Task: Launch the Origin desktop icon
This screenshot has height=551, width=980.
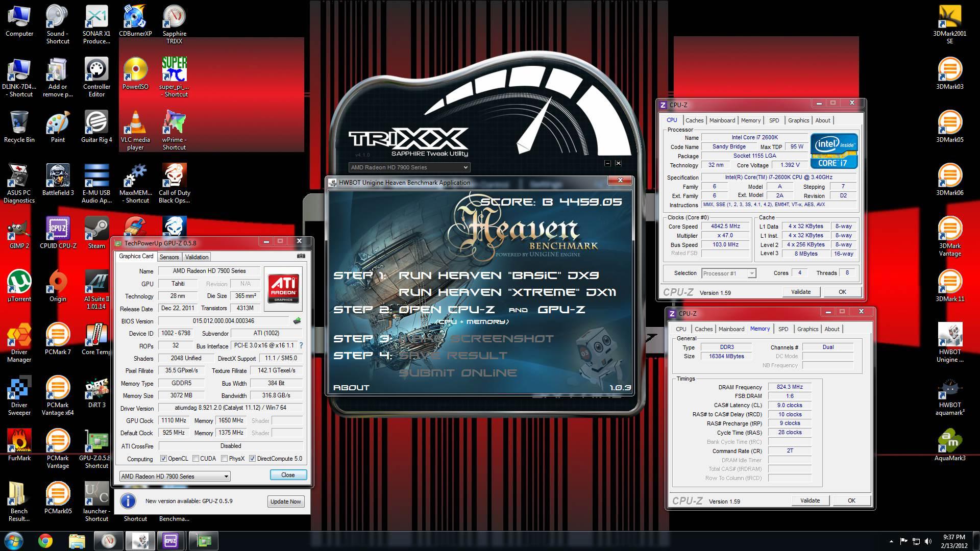Action: [x=58, y=286]
